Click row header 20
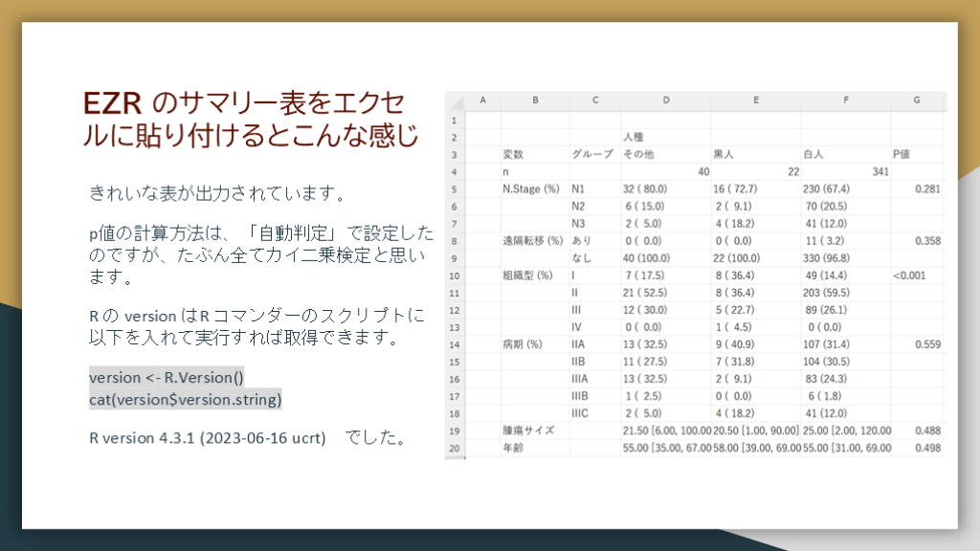The width and height of the screenshot is (980, 551). 454,448
